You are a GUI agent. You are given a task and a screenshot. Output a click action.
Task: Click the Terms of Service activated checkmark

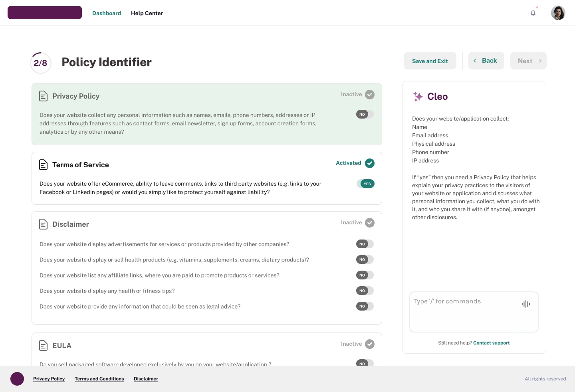point(370,163)
